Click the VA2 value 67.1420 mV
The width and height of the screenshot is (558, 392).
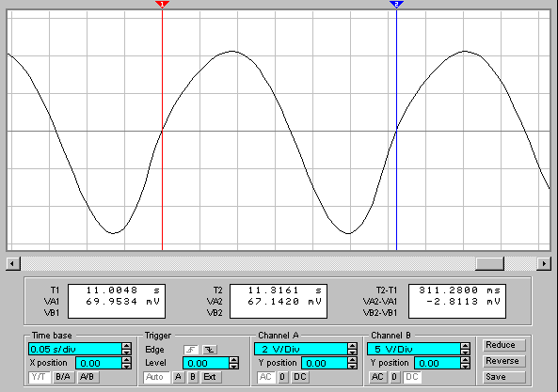[x=284, y=302]
